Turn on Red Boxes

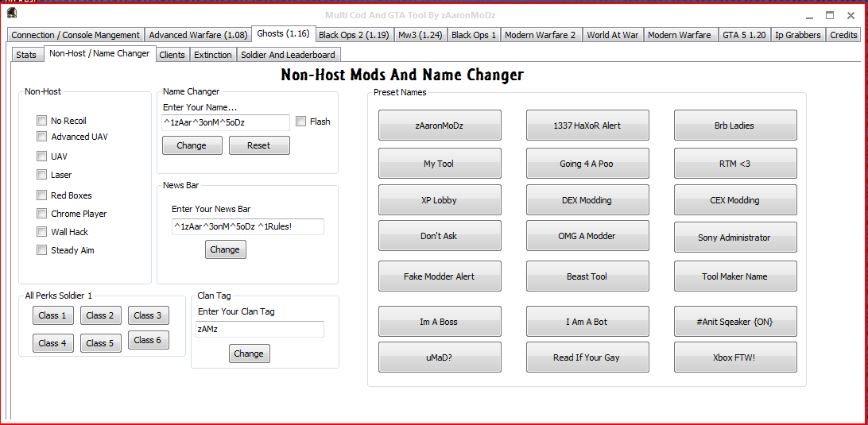[x=41, y=195]
